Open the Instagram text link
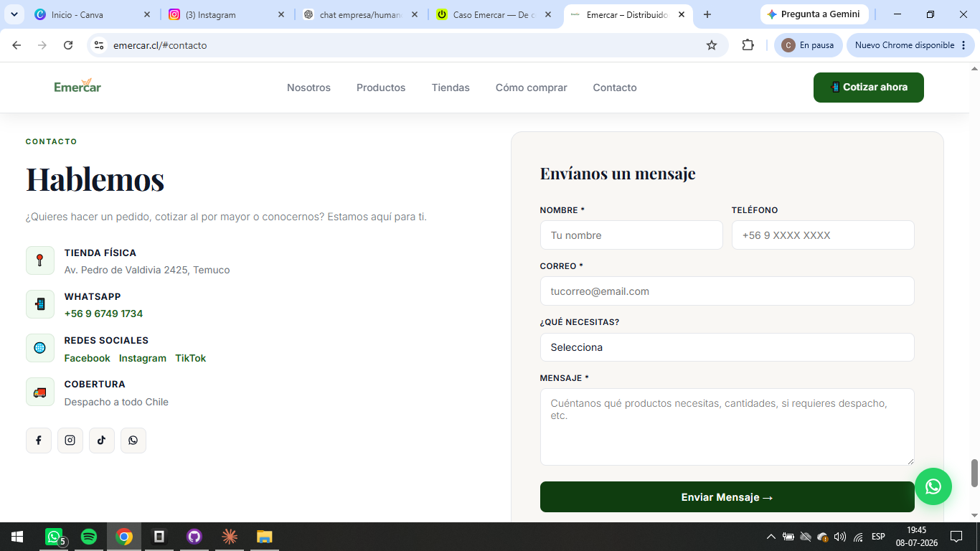The height and width of the screenshot is (551, 980). [143, 358]
